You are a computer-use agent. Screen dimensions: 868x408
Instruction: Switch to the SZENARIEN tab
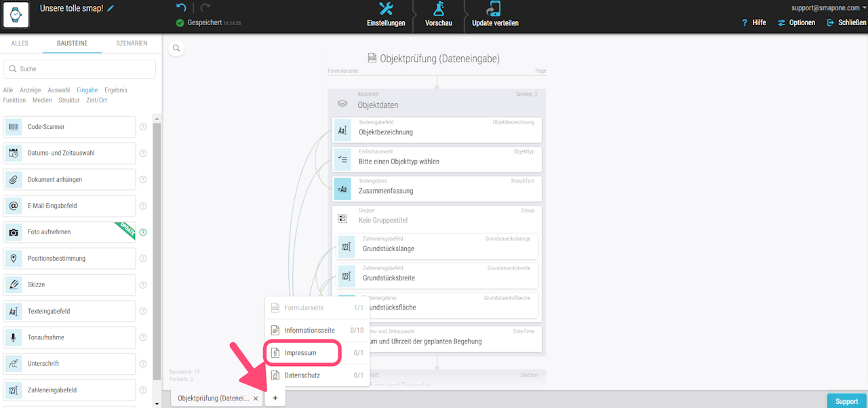point(132,43)
